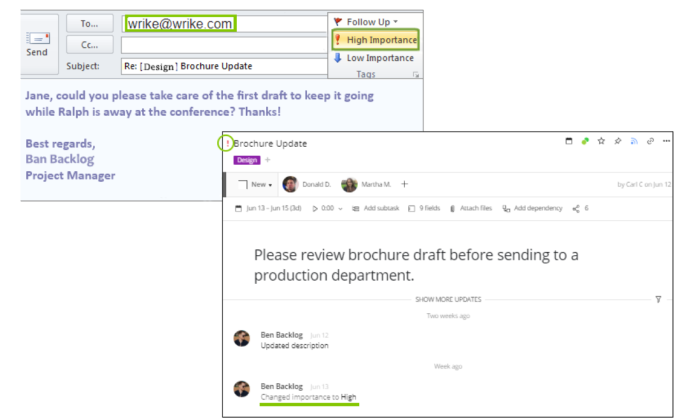Screen dimensions: 700x420
Task: Open the share icon showing 6
Action: click(580, 208)
